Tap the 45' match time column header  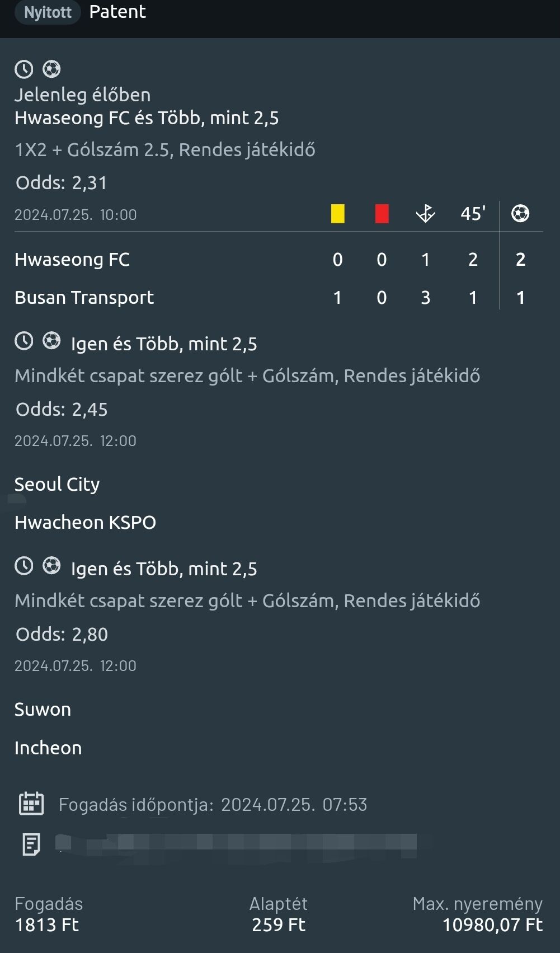(x=473, y=214)
